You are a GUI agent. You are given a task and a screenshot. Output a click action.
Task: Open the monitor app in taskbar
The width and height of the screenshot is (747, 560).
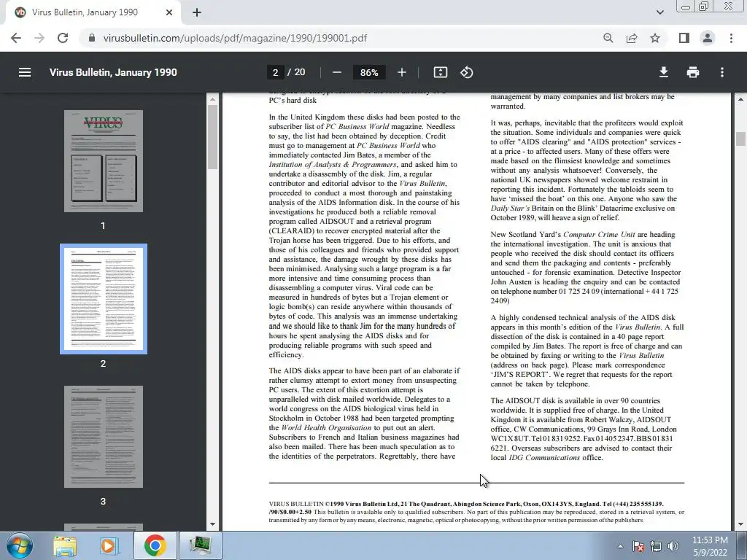pyautogui.click(x=200, y=545)
